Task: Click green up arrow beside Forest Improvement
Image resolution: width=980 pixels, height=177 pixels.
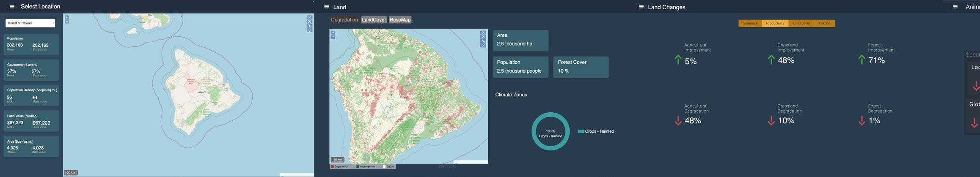Action: (x=862, y=60)
